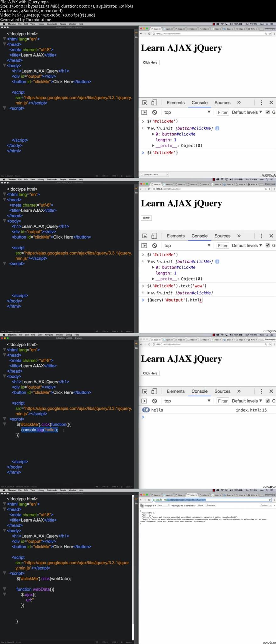
Task: Fold the .click(function(){ block in the editor
Action: pyautogui.click(x=4, y=424)
